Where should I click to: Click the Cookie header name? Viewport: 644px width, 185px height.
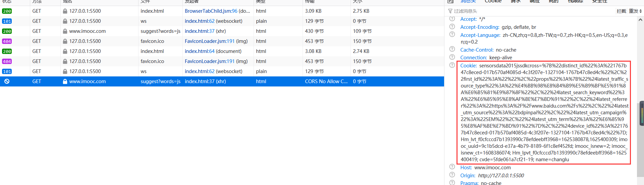click(x=469, y=66)
